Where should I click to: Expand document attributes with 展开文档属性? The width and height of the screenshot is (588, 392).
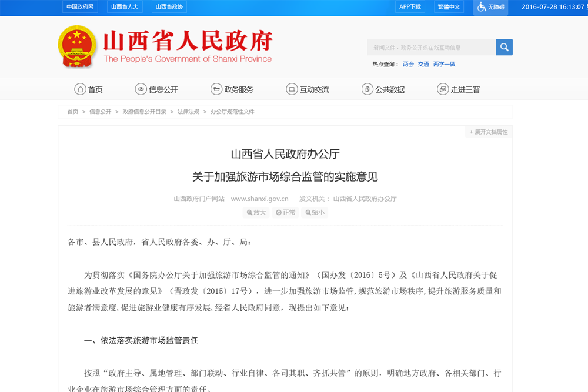(x=489, y=132)
